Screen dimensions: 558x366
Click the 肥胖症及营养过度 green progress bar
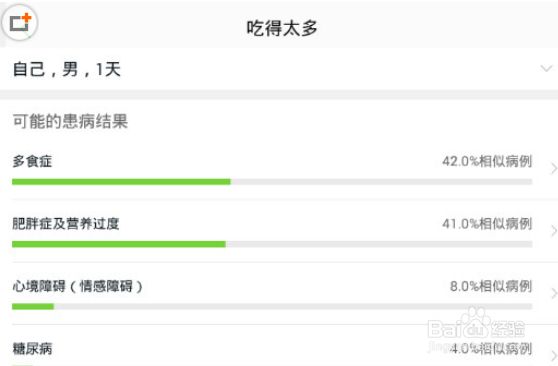(119, 244)
